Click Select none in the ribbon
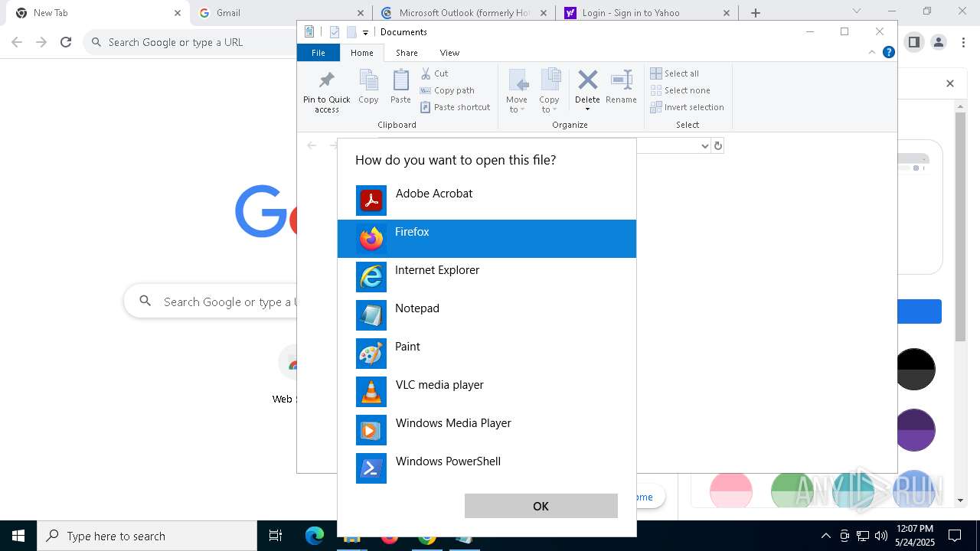 [x=680, y=90]
